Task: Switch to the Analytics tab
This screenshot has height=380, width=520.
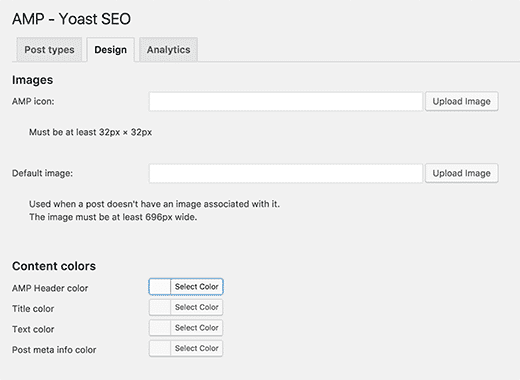Action: (169, 50)
